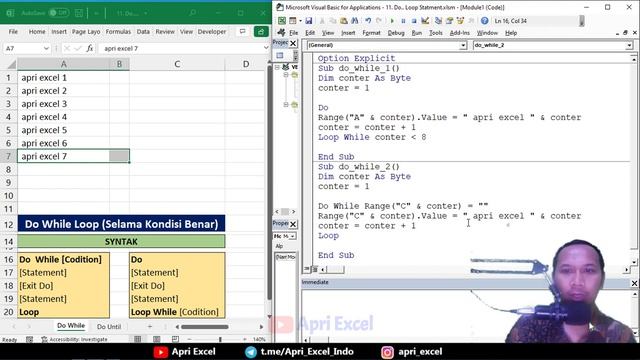Switch to Normal view in Excel status bar
Image resolution: width=640 pixels, height=360 pixels.
[138, 339]
